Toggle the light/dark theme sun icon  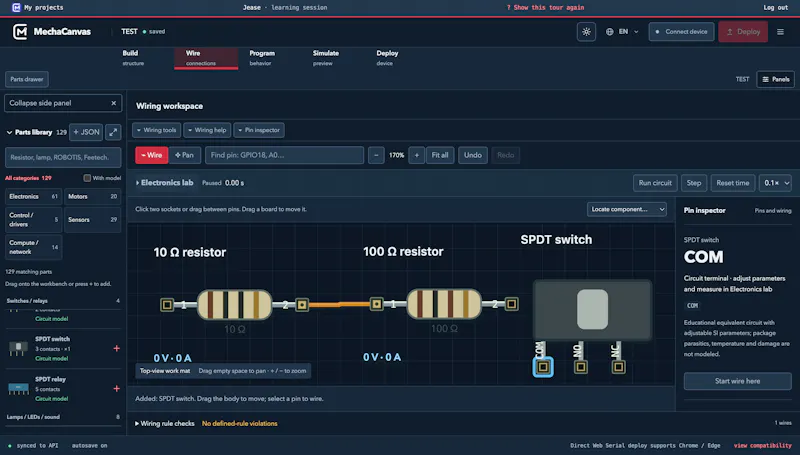[x=586, y=32]
